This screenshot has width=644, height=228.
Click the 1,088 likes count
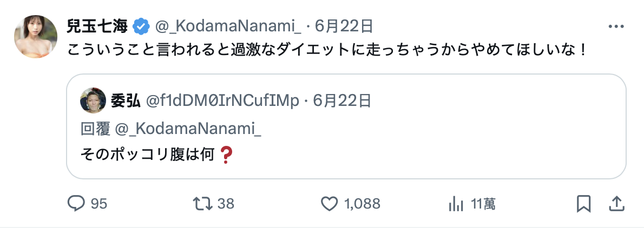pyautogui.click(x=362, y=204)
